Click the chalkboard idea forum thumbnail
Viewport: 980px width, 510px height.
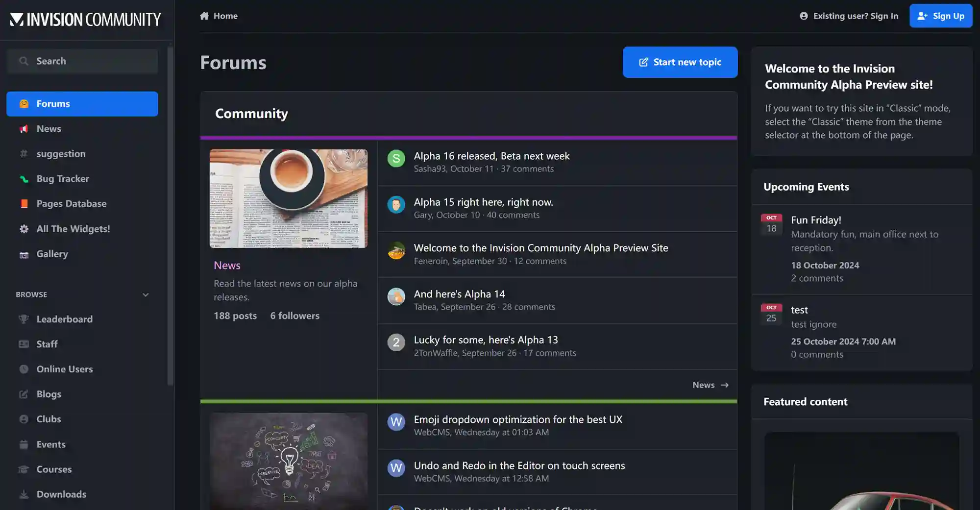tap(288, 461)
